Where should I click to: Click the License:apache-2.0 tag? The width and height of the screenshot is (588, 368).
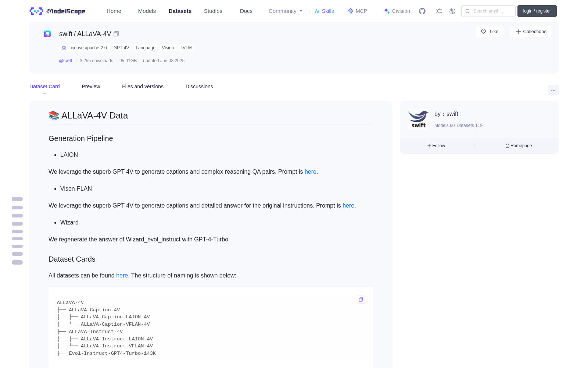point(84,48)
